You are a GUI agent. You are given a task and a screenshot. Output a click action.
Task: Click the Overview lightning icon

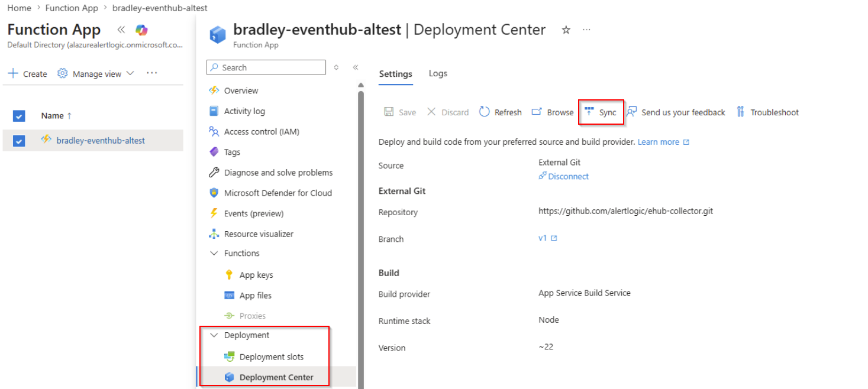click(214, 90)
